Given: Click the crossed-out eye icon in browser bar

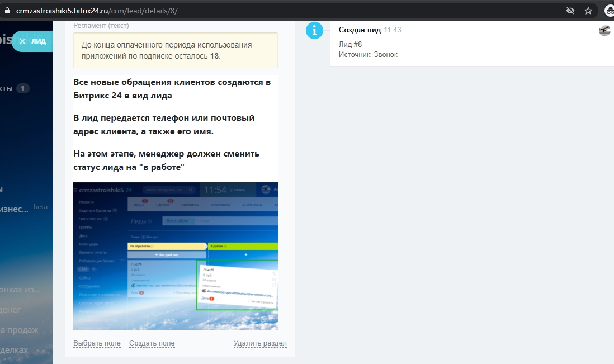Looking at the screenshot, I should point(570,11).
